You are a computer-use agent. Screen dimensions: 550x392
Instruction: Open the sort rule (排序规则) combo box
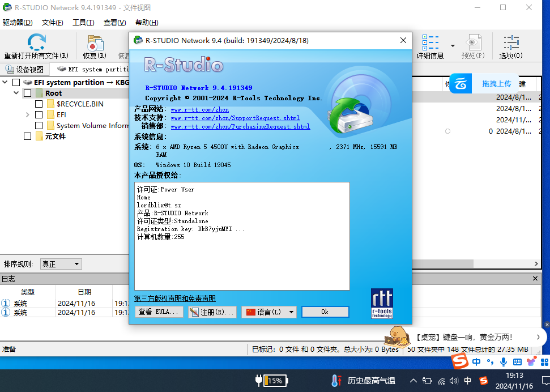click(61, 264)
